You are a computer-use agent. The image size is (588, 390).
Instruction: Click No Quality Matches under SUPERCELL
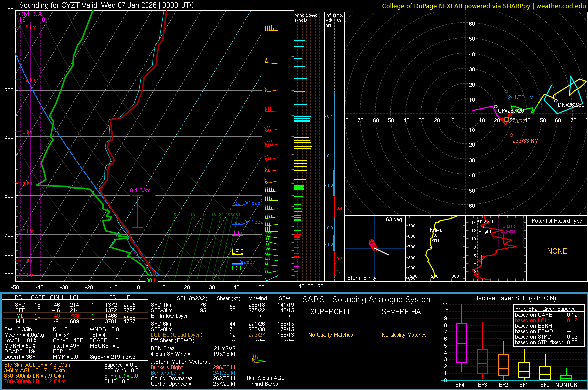click(x=331, y=335)
